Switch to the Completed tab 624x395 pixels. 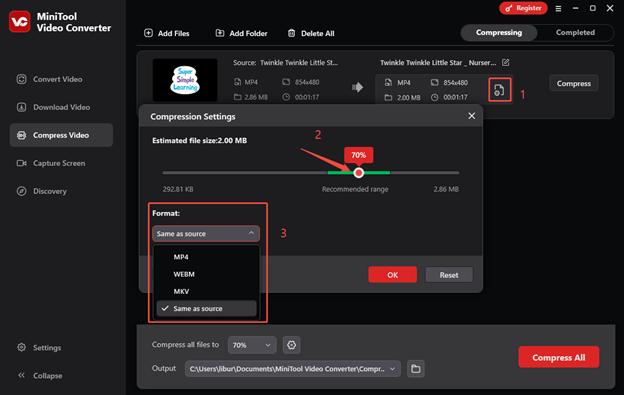tap(575, 33)
